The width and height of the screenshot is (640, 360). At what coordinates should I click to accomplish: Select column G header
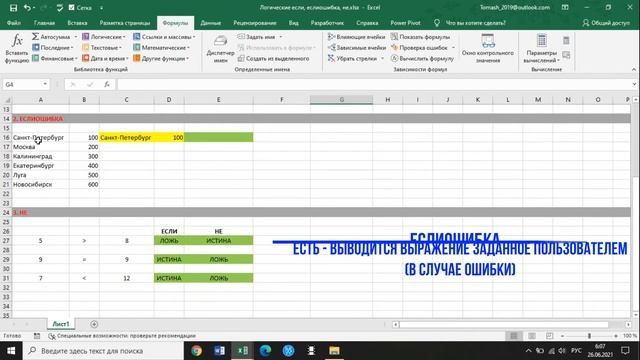click(x=341, y=100)
